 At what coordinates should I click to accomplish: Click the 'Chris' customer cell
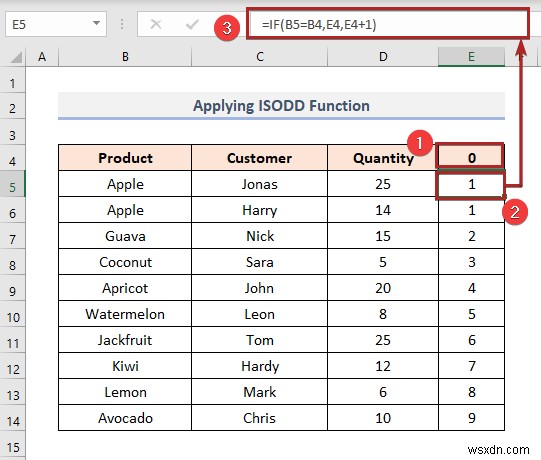[x=259, y=418]
